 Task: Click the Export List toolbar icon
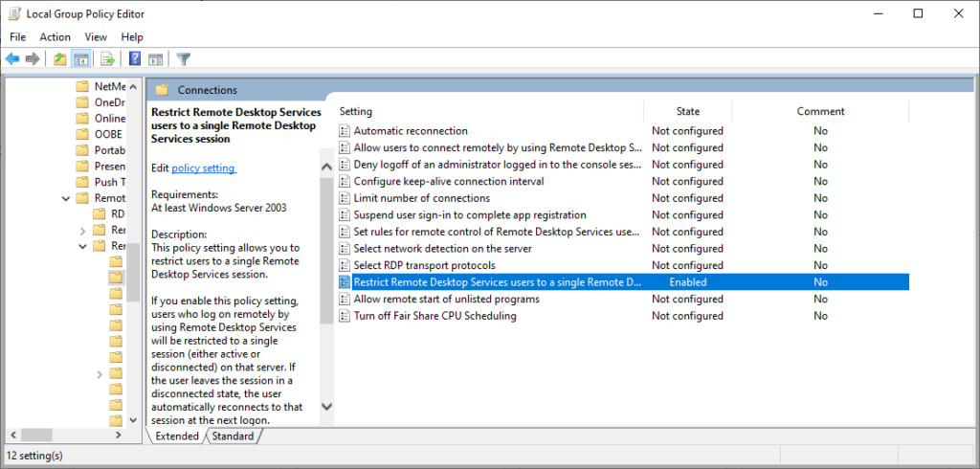(x=108, y=59)
